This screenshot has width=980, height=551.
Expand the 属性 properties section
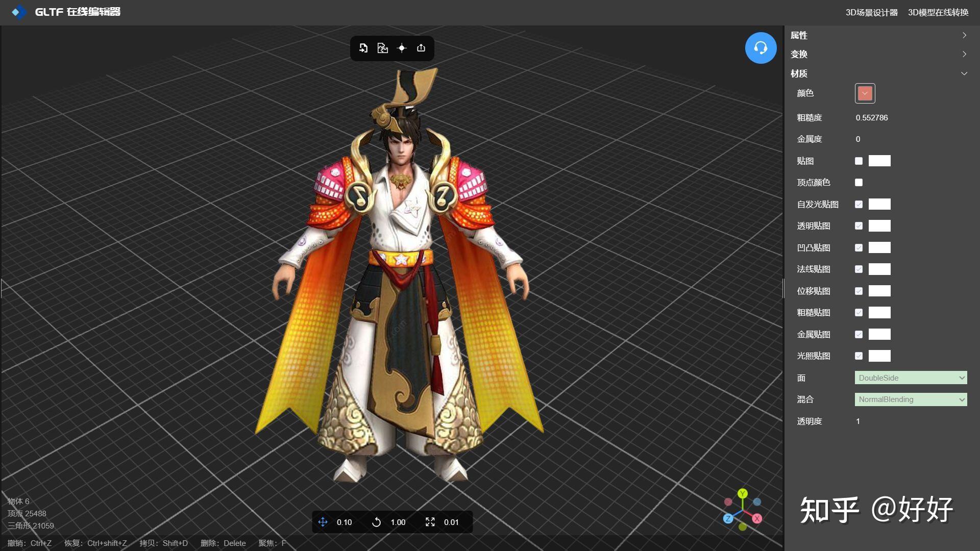tap(879, 35)
